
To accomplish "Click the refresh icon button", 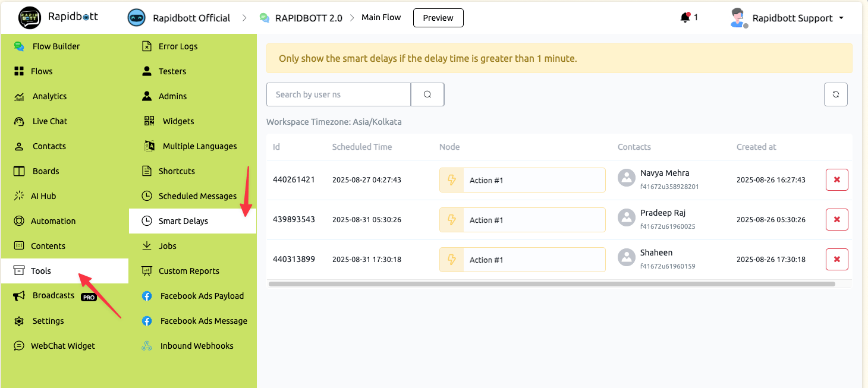I will tap(835, 94).
